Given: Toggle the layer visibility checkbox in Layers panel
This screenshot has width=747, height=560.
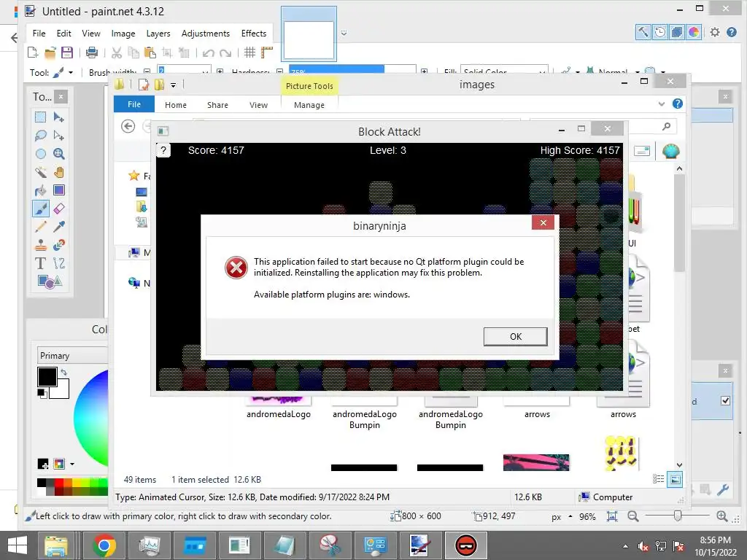Looking at the screenshot, I should [x=725, y=400].
